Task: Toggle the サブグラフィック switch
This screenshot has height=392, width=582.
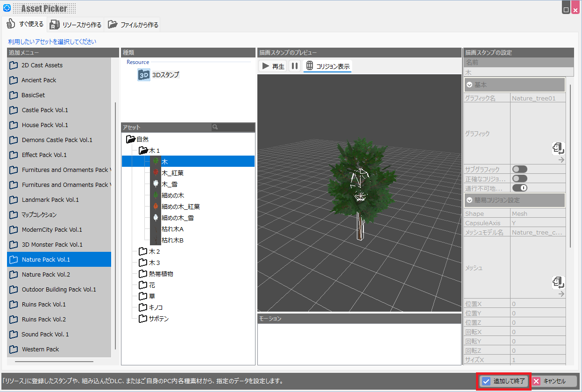Action: (x=519, y=169)
